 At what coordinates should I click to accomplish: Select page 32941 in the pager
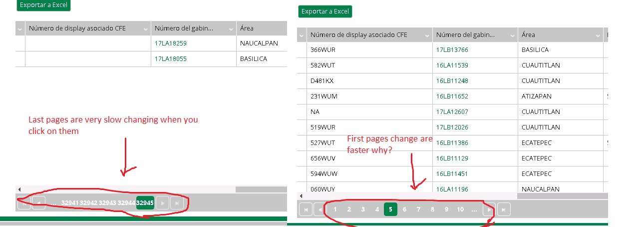pos(70,203)
